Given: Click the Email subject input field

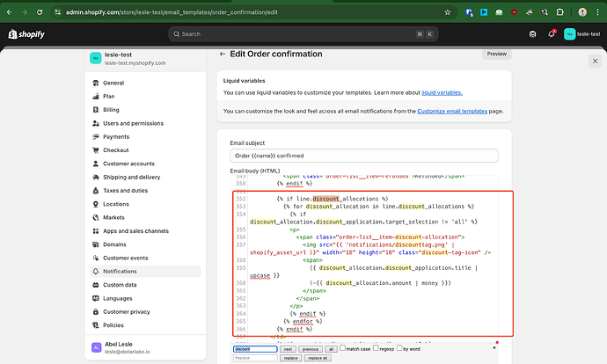Looking at the screenshot, I should 362,156.
